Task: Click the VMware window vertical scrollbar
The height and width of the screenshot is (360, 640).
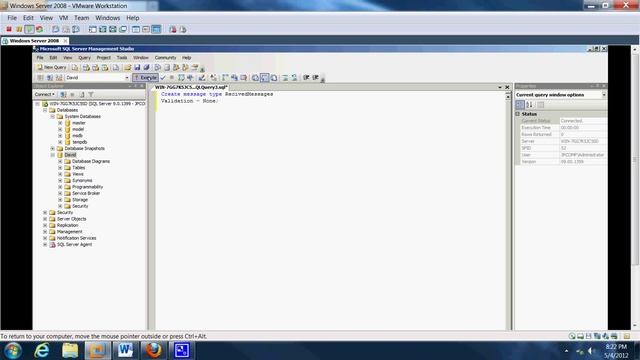Action: click(x=636, y=188)
